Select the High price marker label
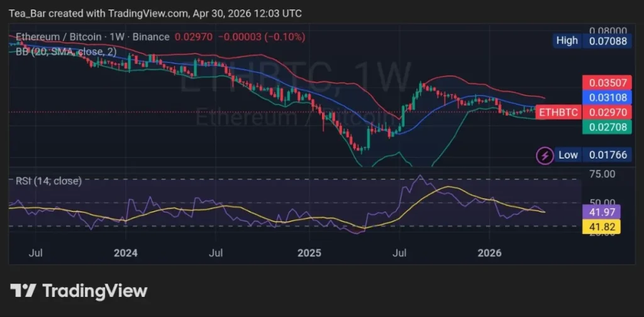This screenshot has height=317, width=644. pyautogui.click(x=567, y=41)
